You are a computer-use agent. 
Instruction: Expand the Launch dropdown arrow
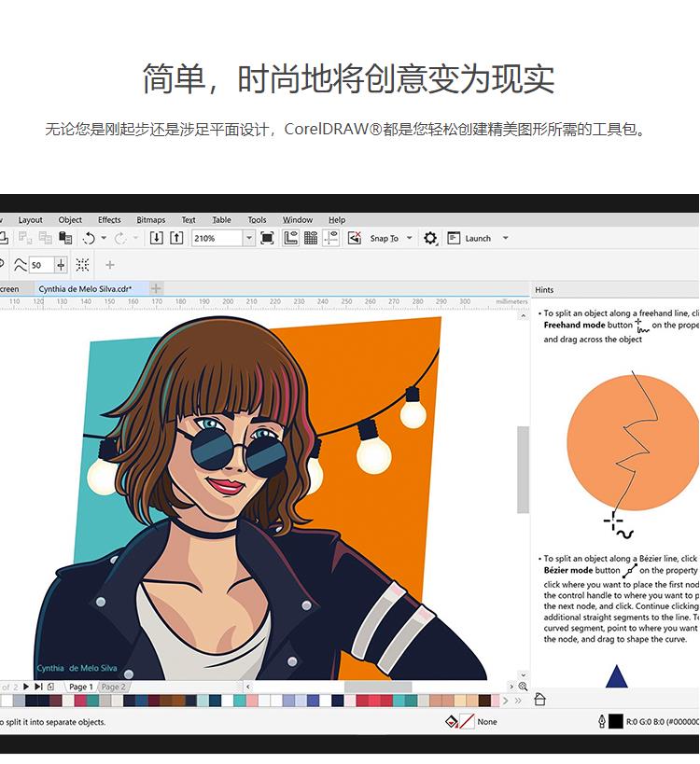506,238
